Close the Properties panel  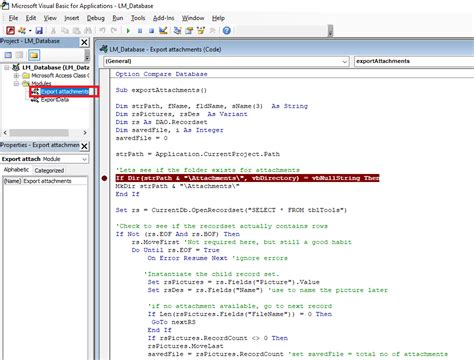84,146
